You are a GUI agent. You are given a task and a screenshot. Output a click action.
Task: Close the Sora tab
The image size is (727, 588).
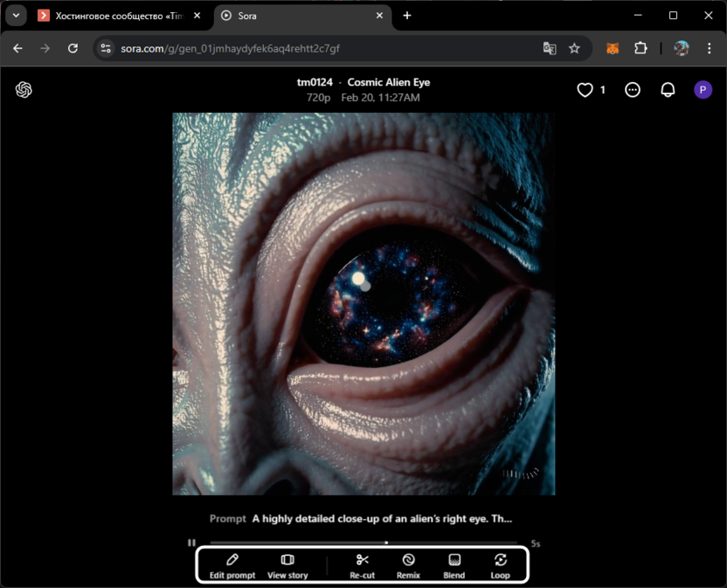pos(379,16)
